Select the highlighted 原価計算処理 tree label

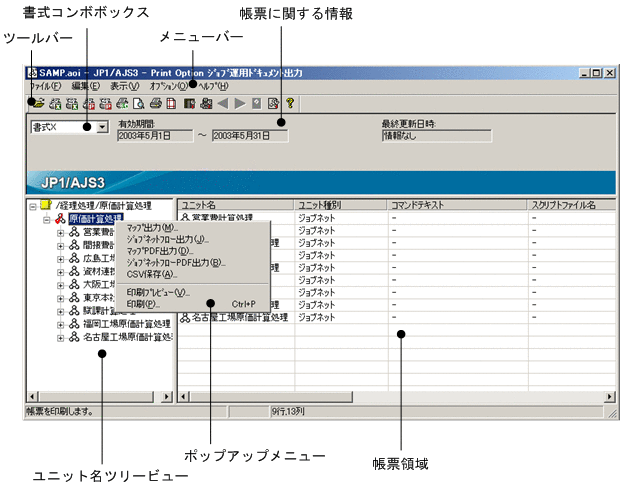[x=96, y=219]
